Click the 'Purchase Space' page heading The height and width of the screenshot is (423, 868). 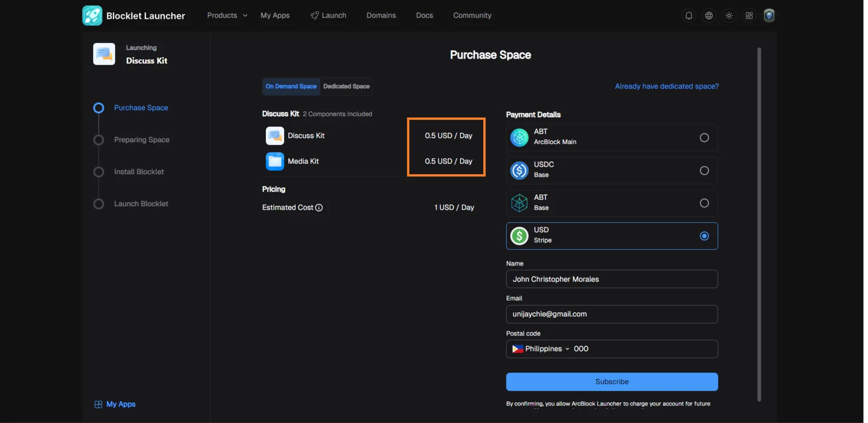490,55
